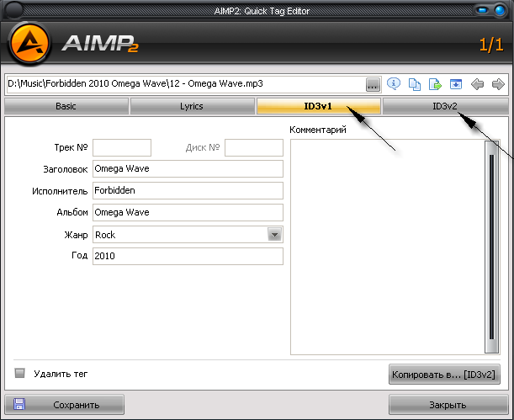Click the page with green arrow icon

pos(435,84)
